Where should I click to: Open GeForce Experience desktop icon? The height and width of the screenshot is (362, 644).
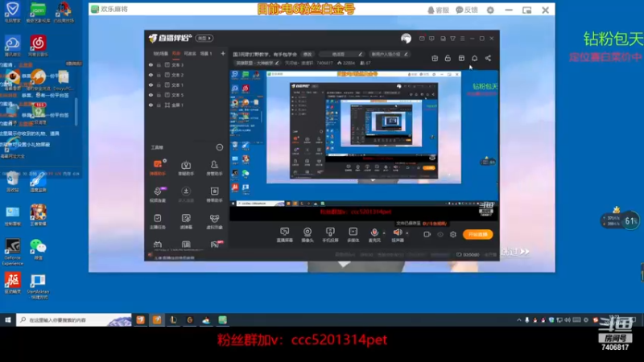(x=12, y=252)
